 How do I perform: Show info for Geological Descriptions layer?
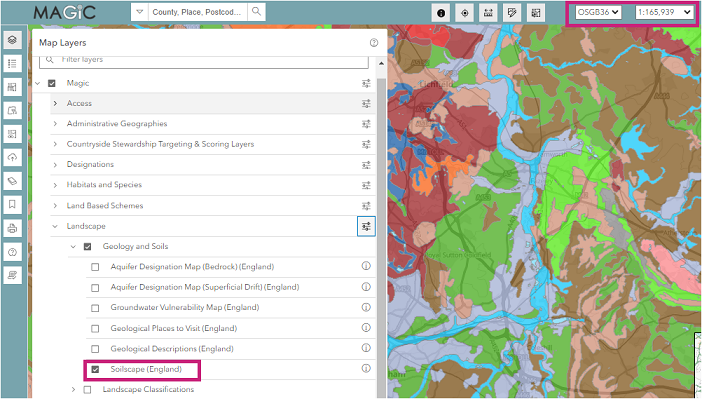pos(366,348)
